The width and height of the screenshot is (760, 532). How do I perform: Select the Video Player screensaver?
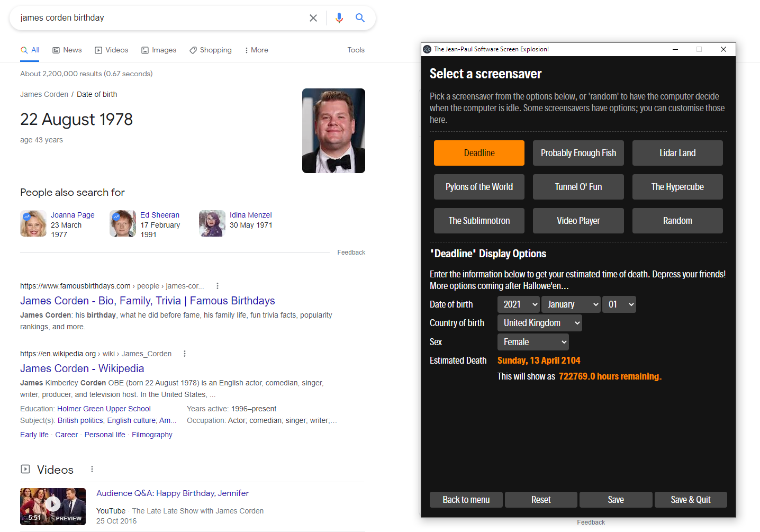[x=578, y=221]
